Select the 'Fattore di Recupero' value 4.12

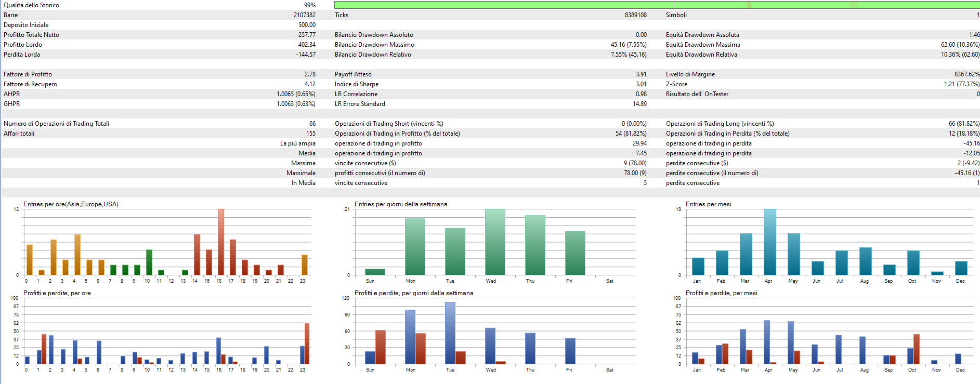coord(310,84)
